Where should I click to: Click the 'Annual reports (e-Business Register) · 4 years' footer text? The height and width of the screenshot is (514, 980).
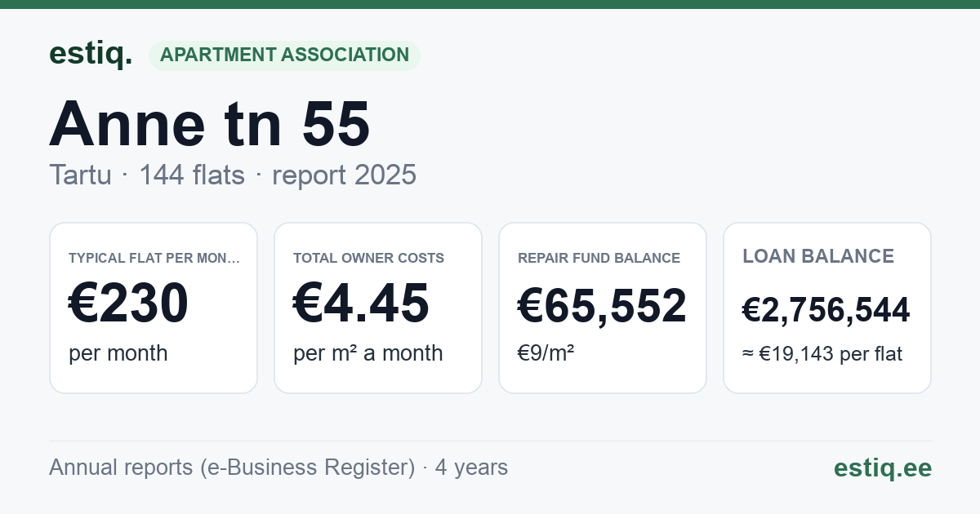pos(278,467)
